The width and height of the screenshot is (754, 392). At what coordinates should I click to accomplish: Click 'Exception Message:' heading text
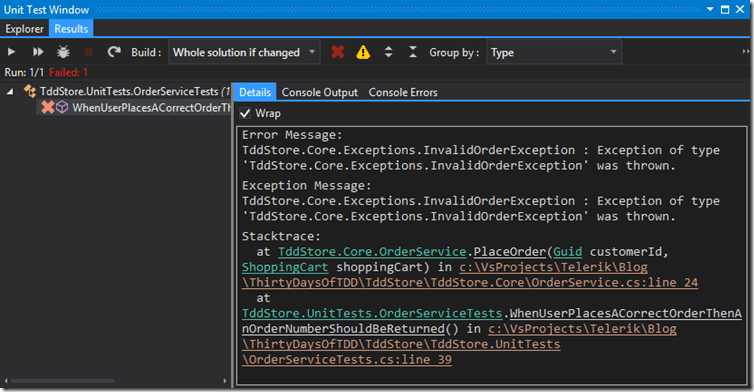pos(306,186)
